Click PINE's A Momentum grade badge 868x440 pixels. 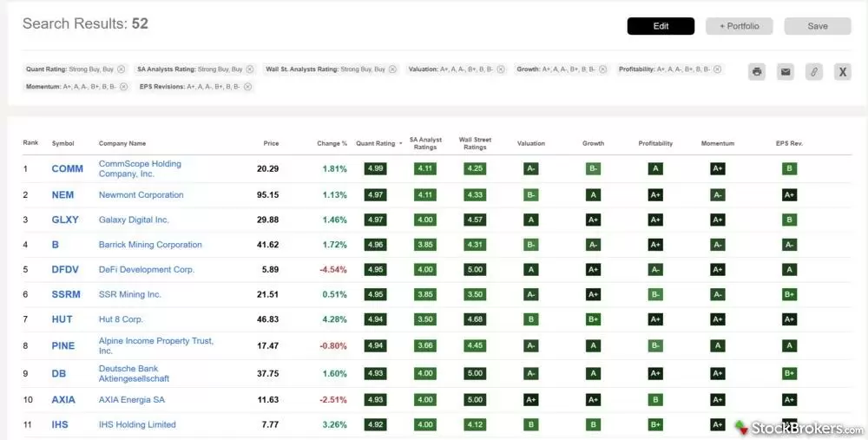[x=718, y=346]
